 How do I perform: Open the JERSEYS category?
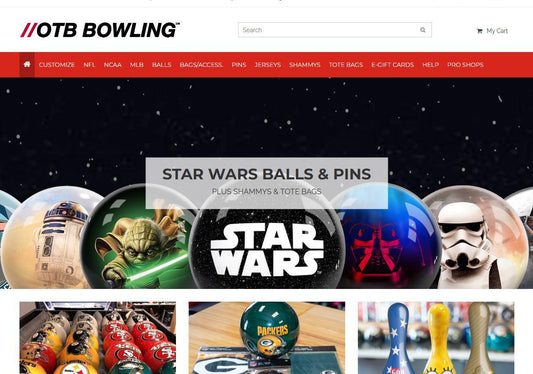(x=268, y=65)
